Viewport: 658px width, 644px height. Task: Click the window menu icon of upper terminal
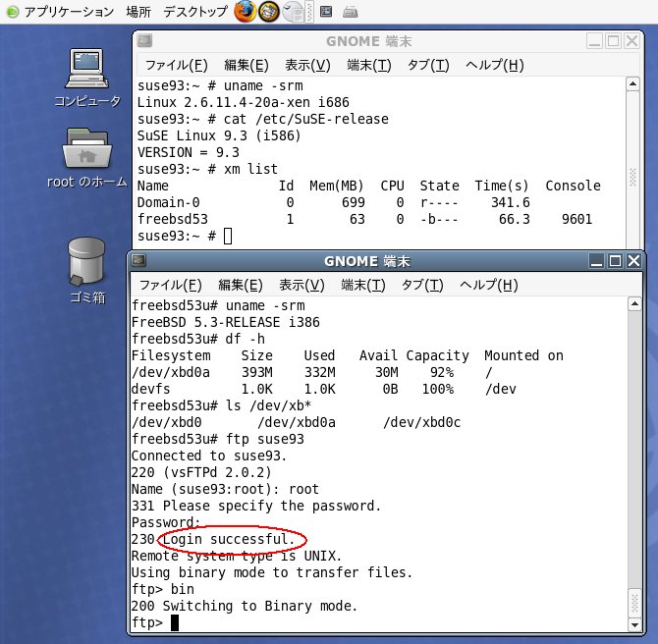pyautogui.click(x=144, y=40)
